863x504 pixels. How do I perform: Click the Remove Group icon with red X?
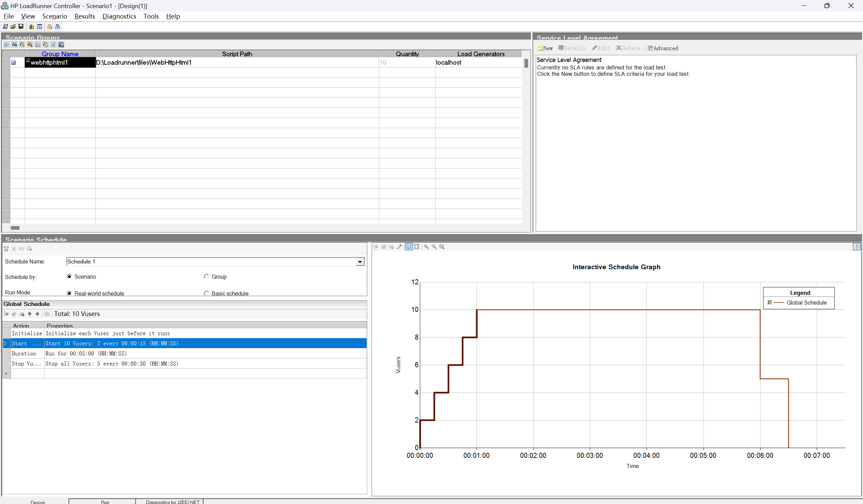coord(30,44)
